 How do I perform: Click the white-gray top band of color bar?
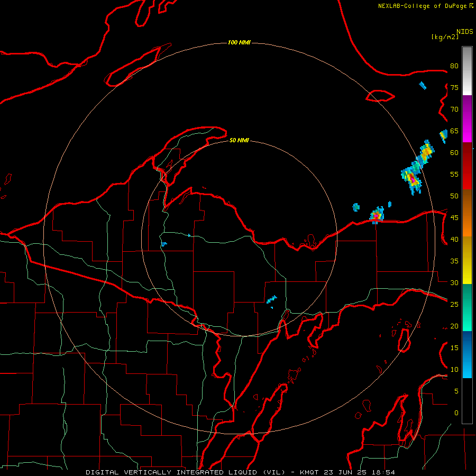click(x=467, y=71)
